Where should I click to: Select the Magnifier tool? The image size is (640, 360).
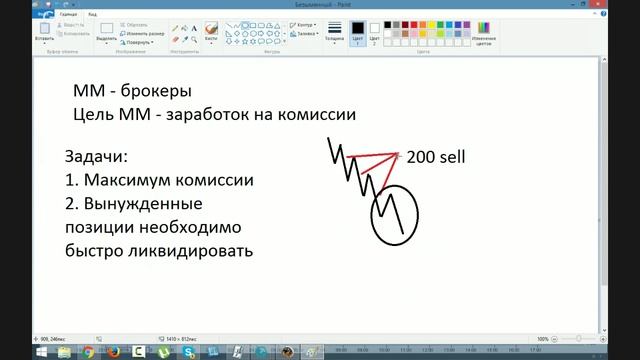pos(194,40)
